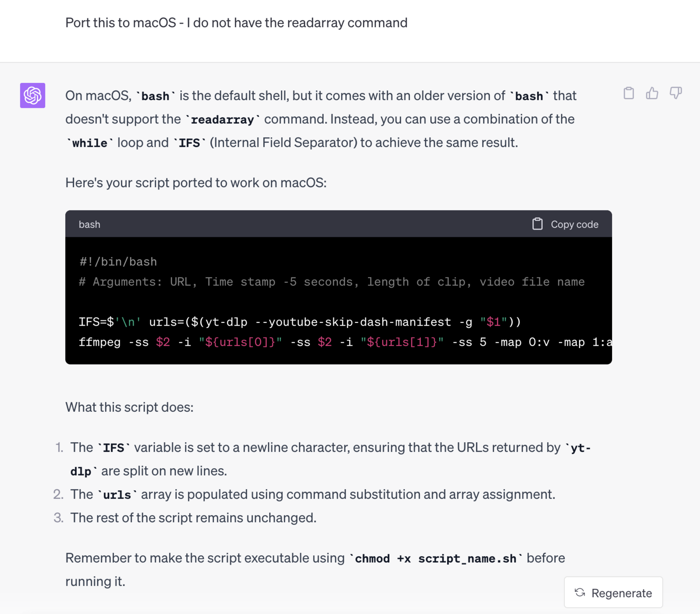
Task: Click the IFS urls assignment line in code
Action: 299,322
